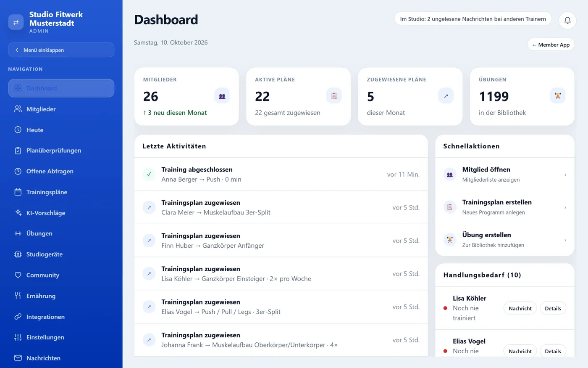Go to Übungen navigation item
The height and width of the screenshot is (368, 588).
61,233
